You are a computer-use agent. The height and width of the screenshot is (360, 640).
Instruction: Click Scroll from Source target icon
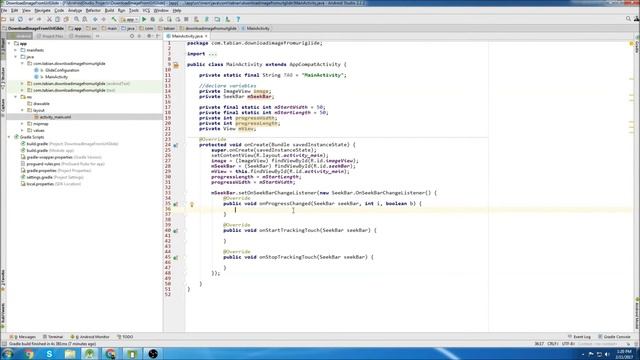[132, 36]
